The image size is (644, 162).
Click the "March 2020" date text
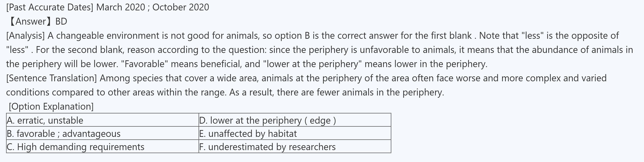121,7
